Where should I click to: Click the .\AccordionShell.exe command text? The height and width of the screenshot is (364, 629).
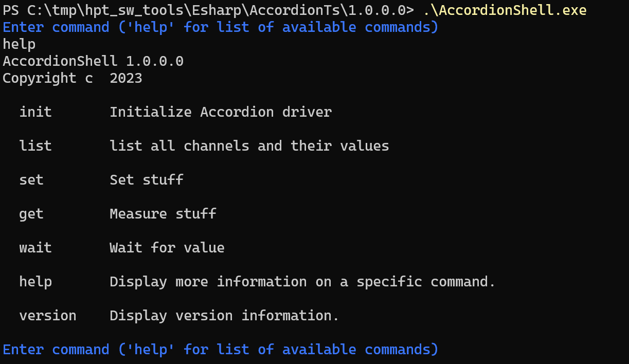pyautogui.click(x=505, y=10)
